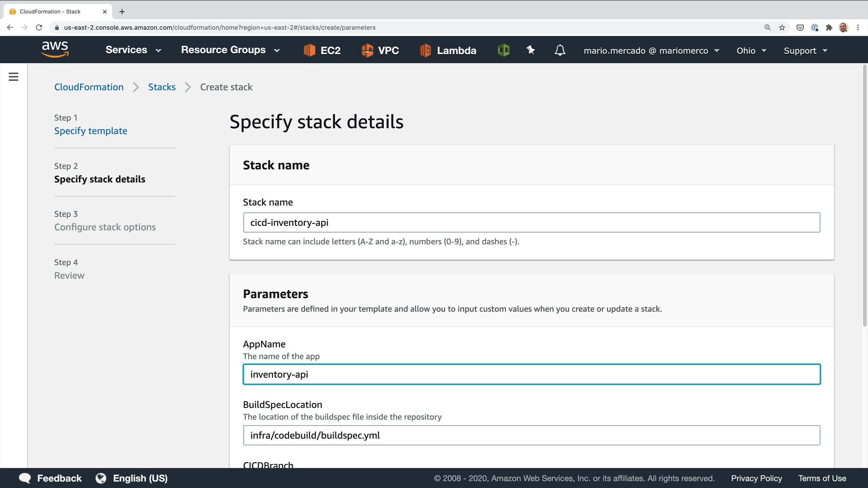868x488 pixels.
Task: Expand the Services dropdown
Action: pyautogui.click(x=133, y=50)
